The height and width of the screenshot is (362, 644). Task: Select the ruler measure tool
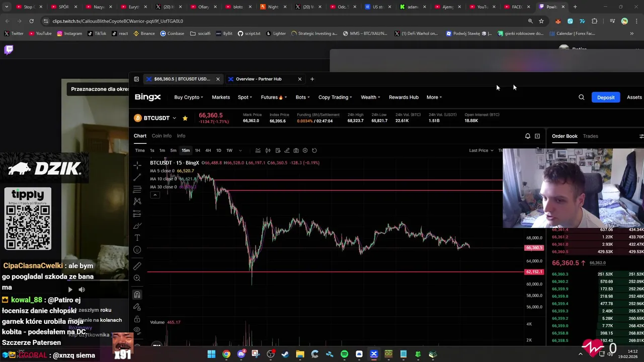tap(137, 266)
